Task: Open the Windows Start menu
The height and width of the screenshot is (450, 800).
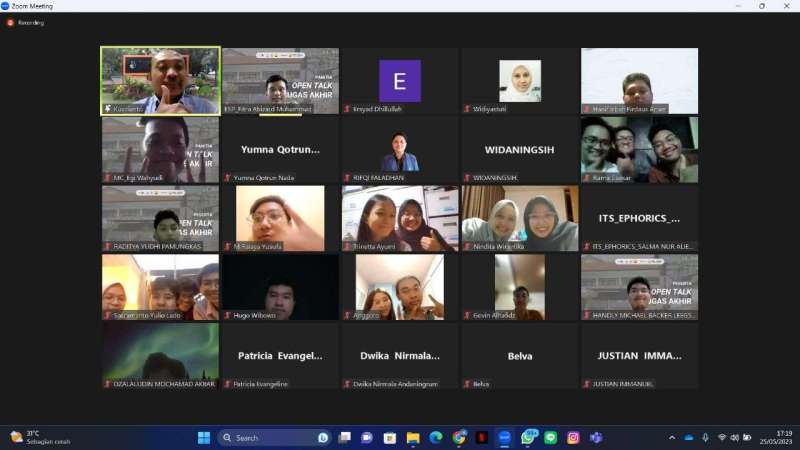Action: click(x=204, y=438)
